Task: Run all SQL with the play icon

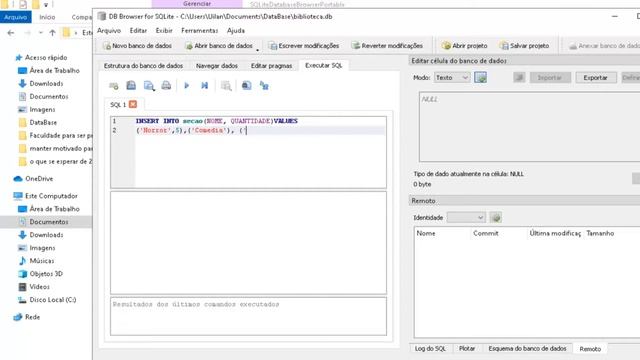Action: pos(187,85)
